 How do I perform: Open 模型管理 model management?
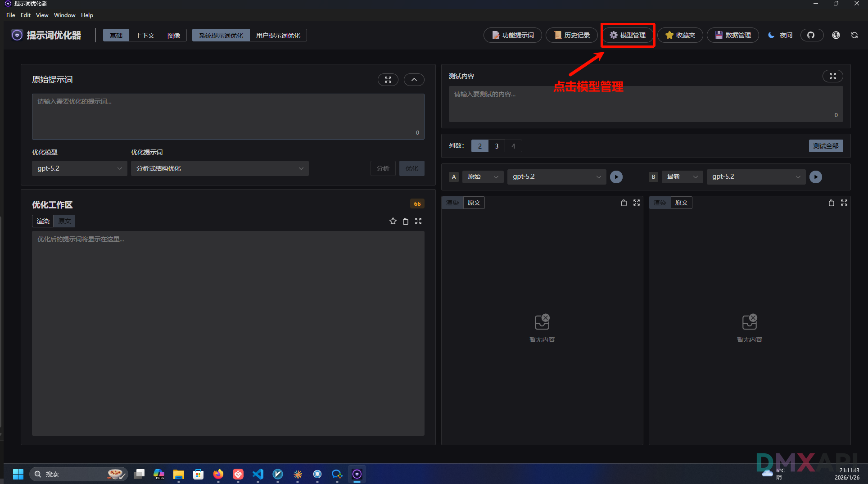tap(628, 35)
